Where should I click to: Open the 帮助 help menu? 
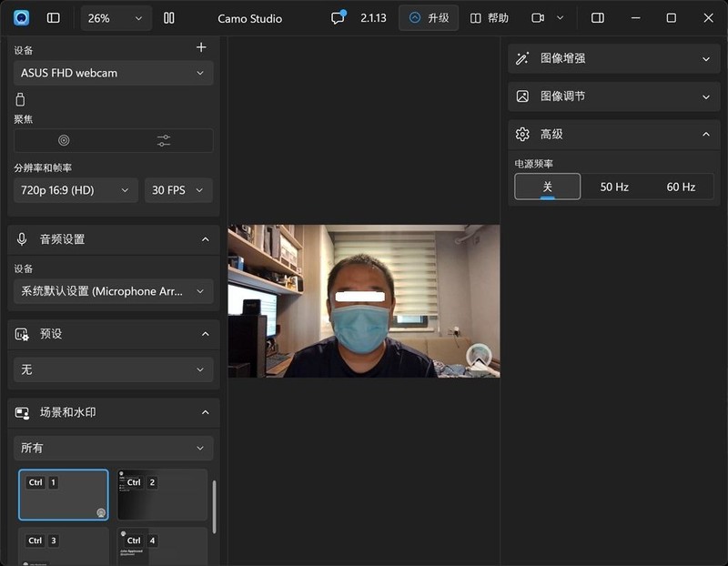click(490, 18)
